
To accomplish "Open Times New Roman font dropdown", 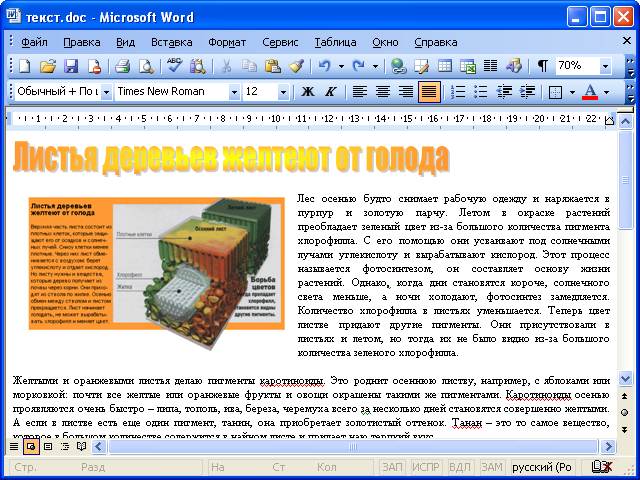I will point(234,92).
